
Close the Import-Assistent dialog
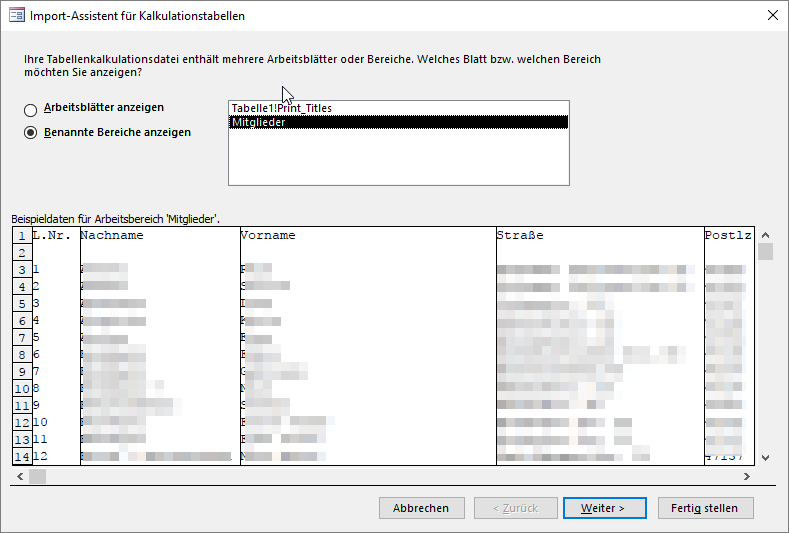click(x=772, y=15)
